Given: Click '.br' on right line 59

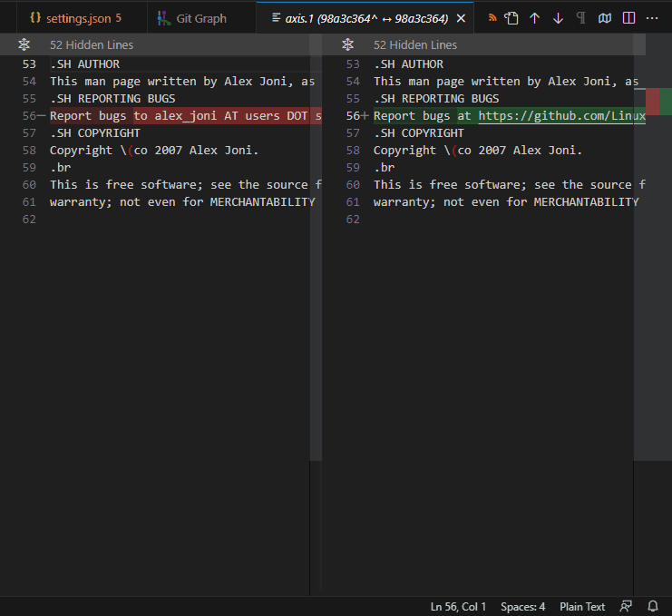Looking at the screenshot, I should (x=384, y=168).
